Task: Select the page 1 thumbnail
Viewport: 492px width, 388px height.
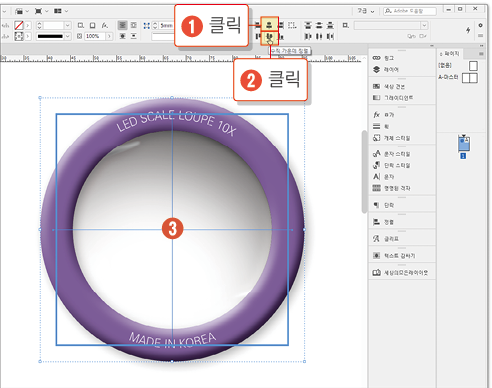Action: [463, 144]
